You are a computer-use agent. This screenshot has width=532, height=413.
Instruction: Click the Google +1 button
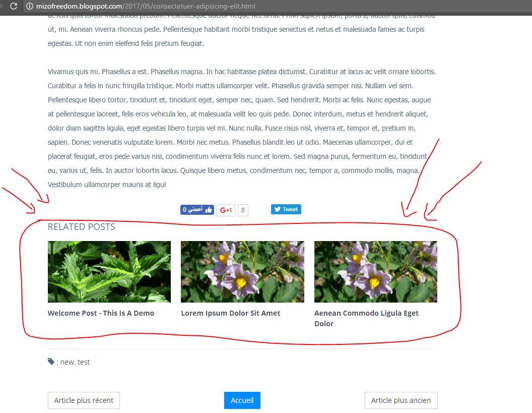[x=226, y=210]
